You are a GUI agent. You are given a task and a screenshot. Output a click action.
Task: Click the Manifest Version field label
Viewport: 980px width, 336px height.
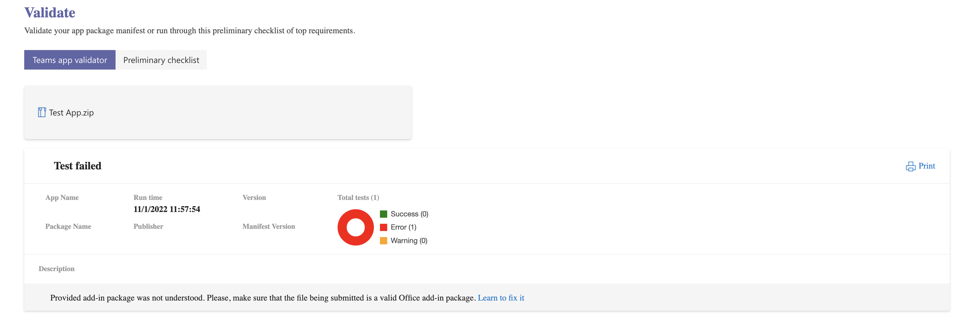click(x=269, y=226)
